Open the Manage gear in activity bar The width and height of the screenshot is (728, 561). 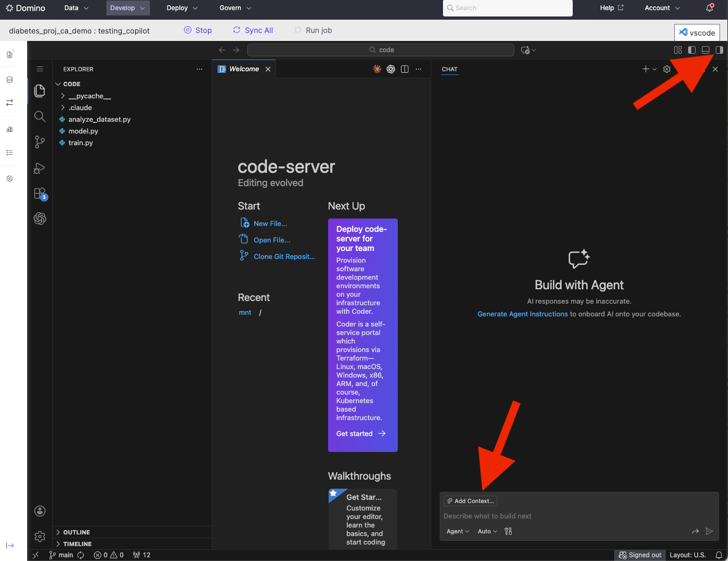[40, 537]
